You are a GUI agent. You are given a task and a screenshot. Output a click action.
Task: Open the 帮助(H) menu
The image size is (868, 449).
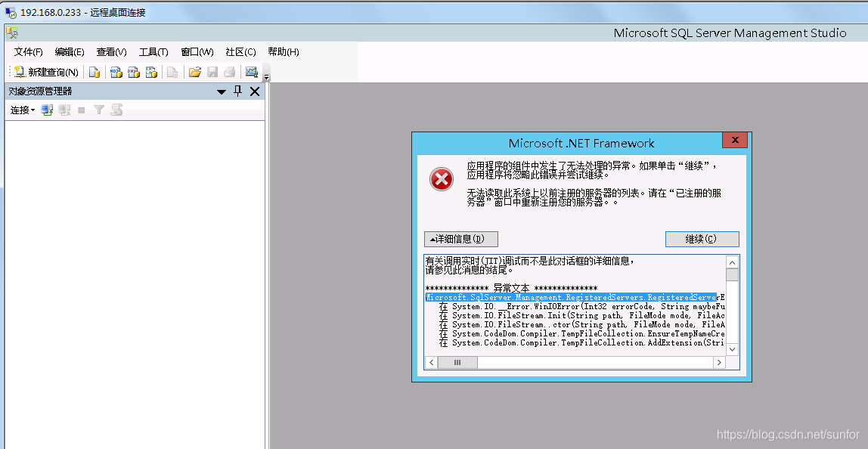point(283,52)
